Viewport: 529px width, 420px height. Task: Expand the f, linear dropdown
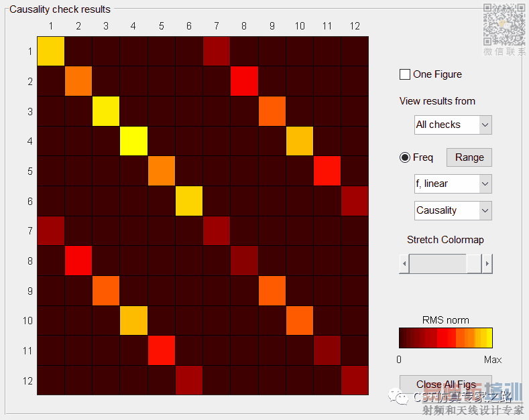(x=453, y=184)
